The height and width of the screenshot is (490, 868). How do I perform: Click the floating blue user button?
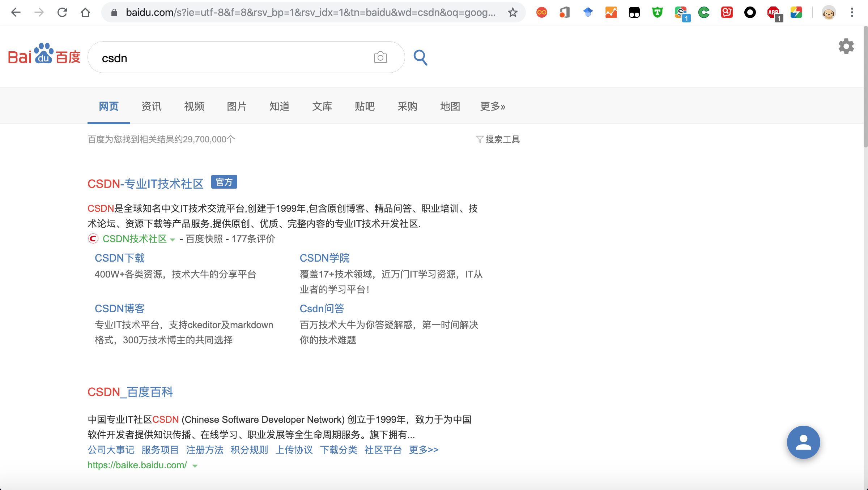click(804, 442)
